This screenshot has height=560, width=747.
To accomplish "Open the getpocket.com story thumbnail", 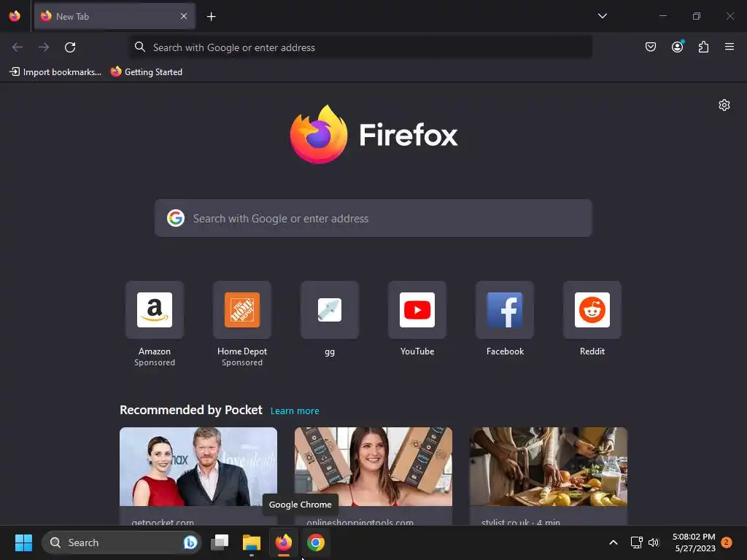I will coord(198,467).
